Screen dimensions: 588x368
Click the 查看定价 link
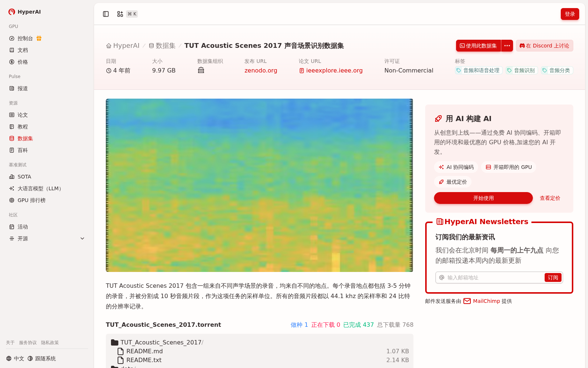coord(550,198)
